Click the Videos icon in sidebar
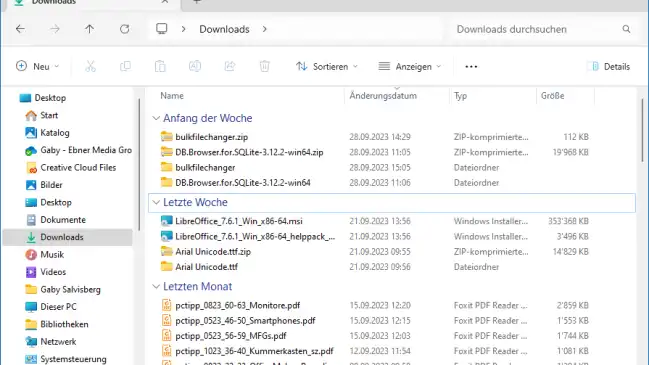 pyautogui.click(x=31, y=272)
